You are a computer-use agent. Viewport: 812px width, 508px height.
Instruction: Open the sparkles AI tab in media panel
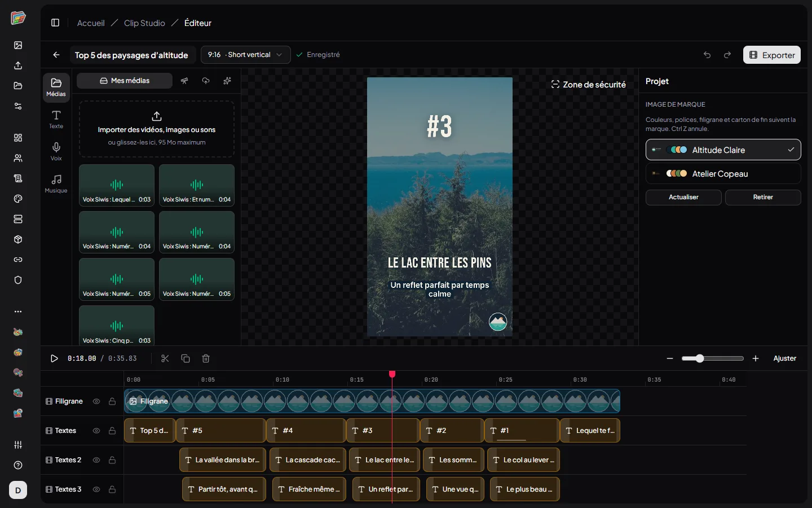tap(227, 81)
